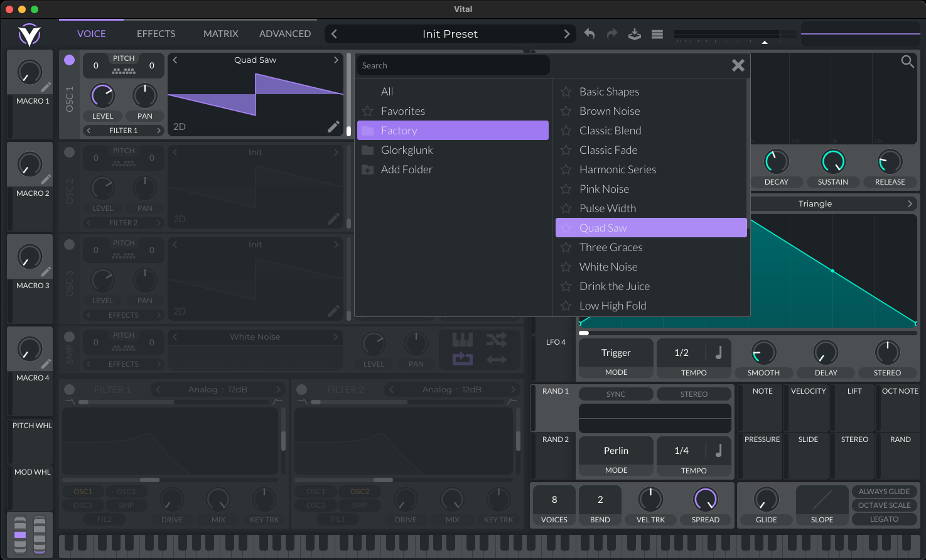Show Favorites wavetables category

point(453,111)
